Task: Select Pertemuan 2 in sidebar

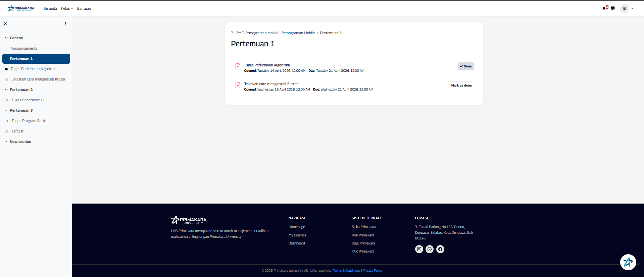Action: coord(21,90)
